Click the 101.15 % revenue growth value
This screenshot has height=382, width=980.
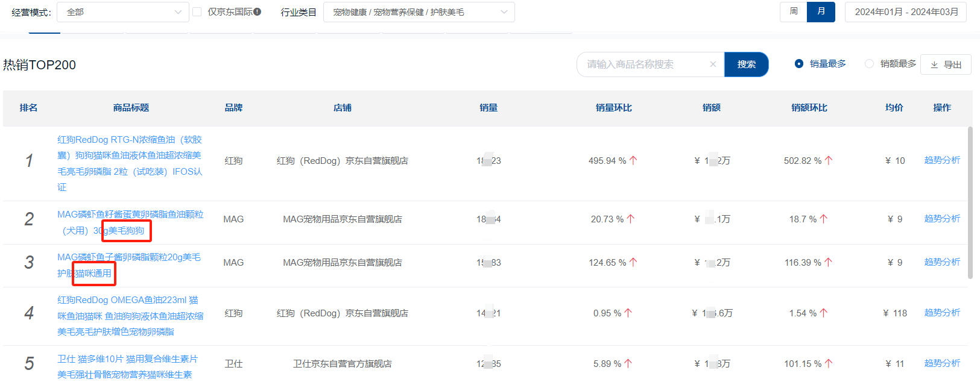pos(803,364)
